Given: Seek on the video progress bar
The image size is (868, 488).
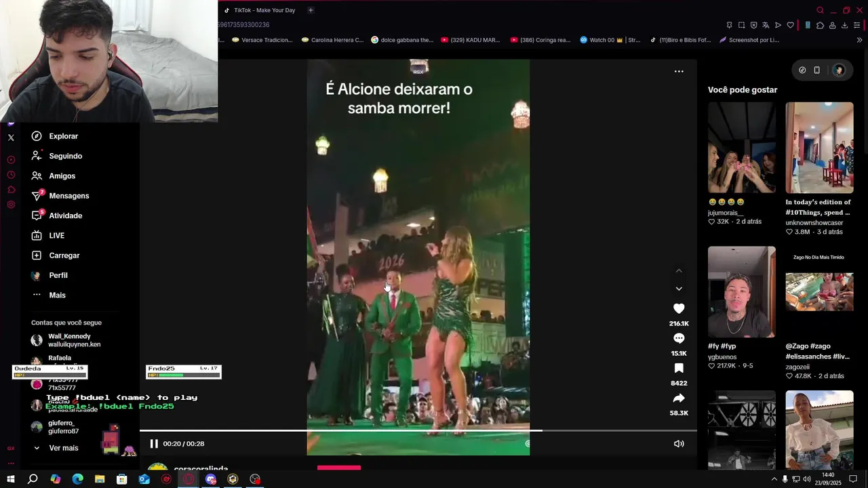Looking at the screenshot, I should point(418,430).
